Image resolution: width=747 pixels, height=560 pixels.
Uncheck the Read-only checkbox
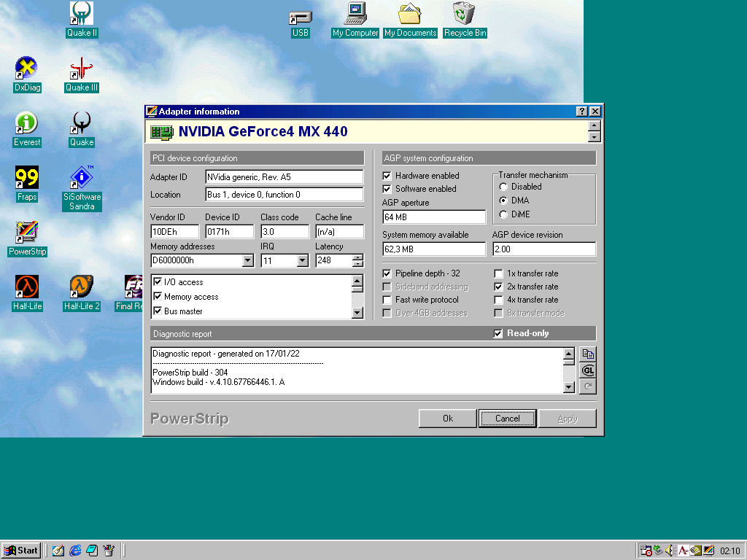(x=498, y=333)
